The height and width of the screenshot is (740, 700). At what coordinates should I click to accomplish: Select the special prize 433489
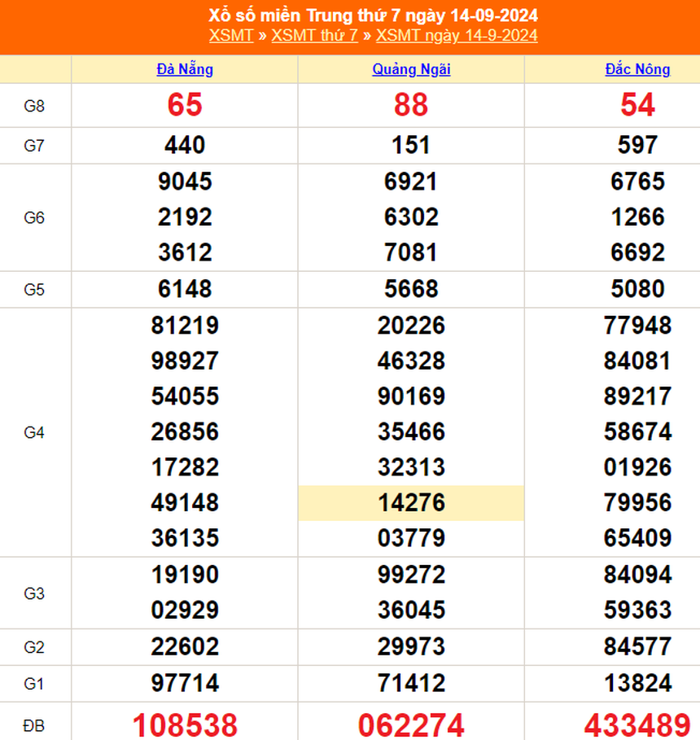[638, 723]
